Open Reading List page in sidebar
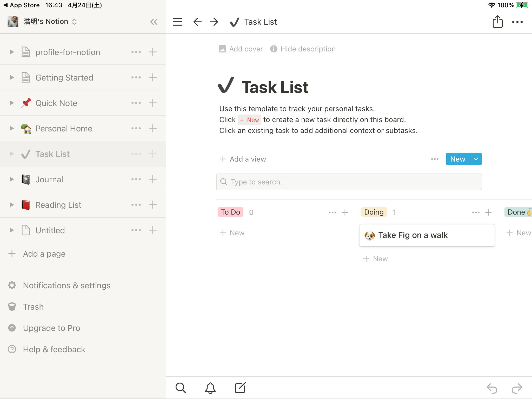Screen dimensions: 532x399 pyautogui.click(x=58, y=205)
